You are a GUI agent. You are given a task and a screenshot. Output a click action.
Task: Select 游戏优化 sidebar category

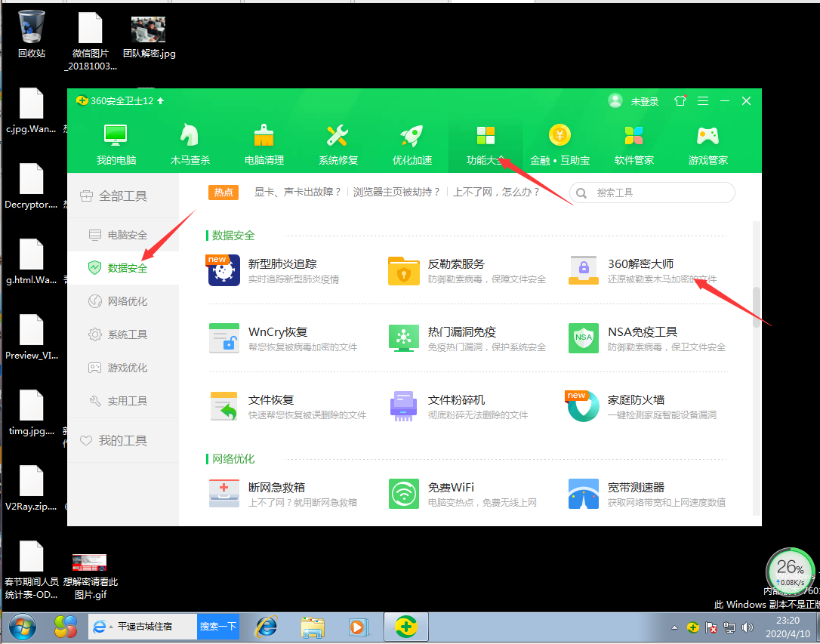pyautogui.click(x=123, y=368)
